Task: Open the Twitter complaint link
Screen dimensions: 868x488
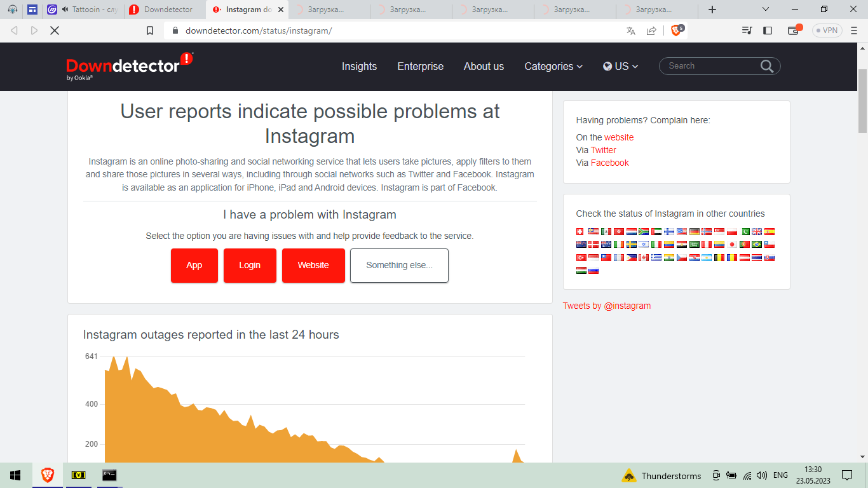Action: [x=604, y=150]
